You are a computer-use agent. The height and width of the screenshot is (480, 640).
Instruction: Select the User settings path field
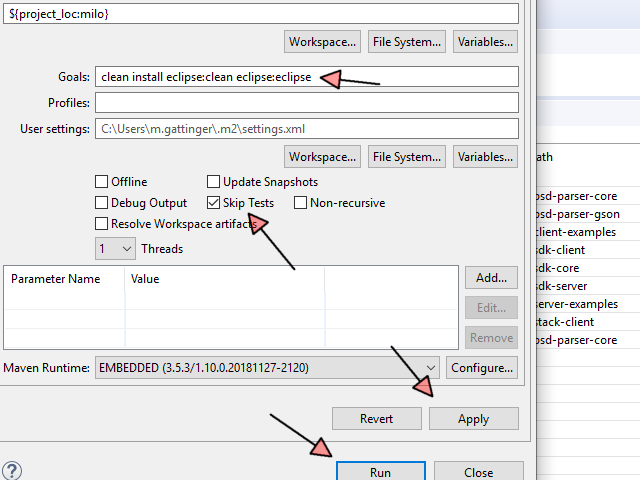[307, 129]
